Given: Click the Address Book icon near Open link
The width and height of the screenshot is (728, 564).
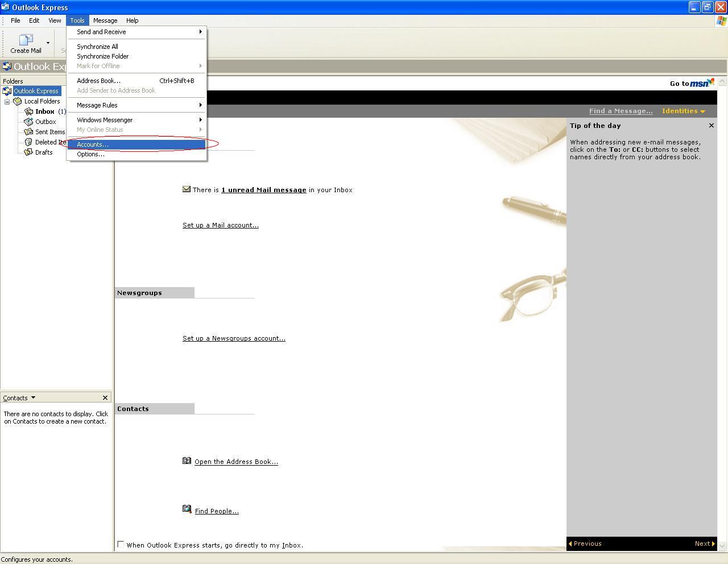Looking at the screenshot, I should [187, 461].
